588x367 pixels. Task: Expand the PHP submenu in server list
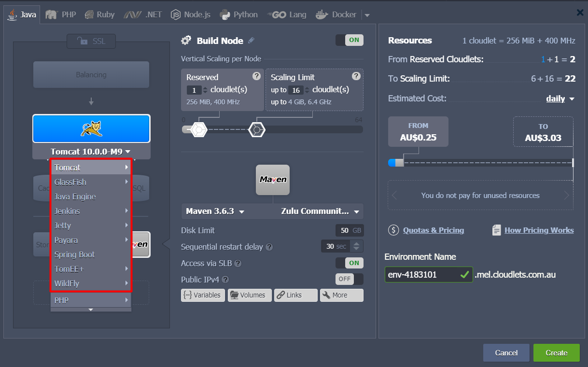[91, 300]
